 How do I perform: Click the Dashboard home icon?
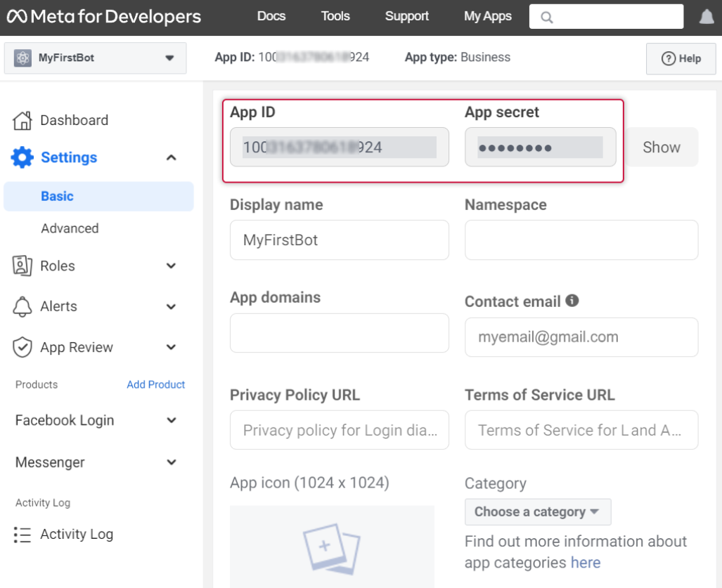(22, 121)
